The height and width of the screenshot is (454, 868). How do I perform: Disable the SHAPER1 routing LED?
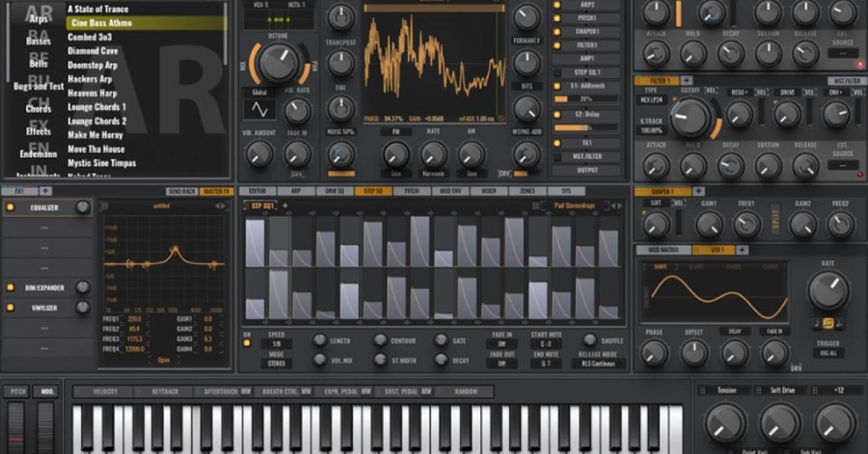point(557,31)
